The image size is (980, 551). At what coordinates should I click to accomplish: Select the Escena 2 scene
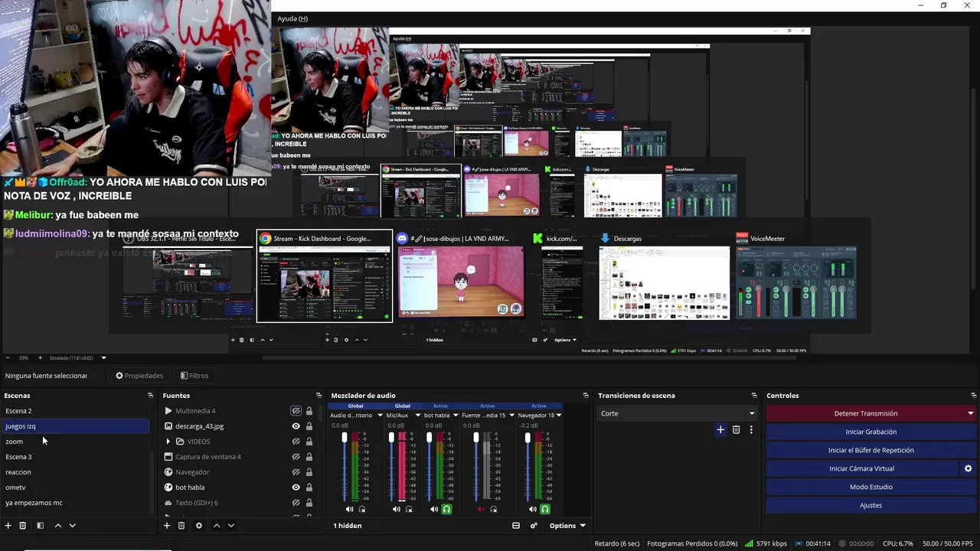77,411
